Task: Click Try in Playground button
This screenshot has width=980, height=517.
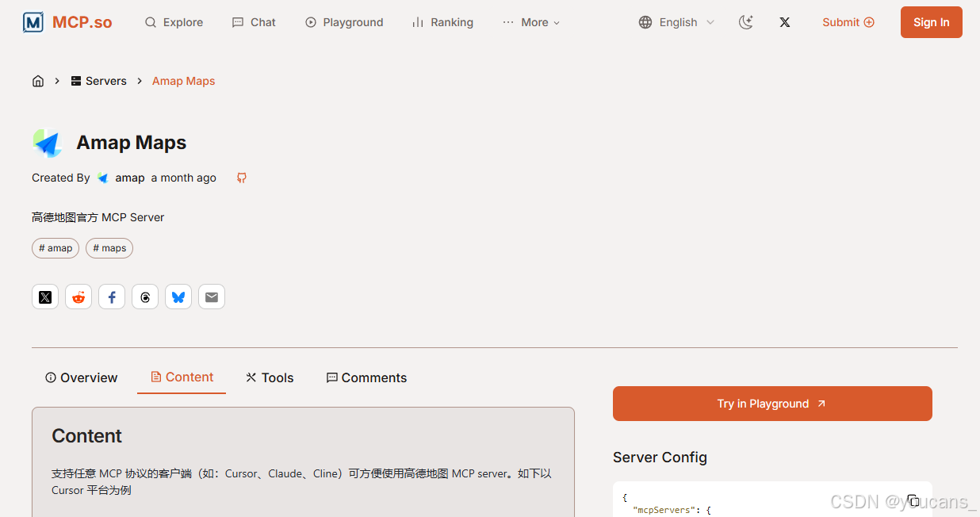Action: click(x=772, y=404)
